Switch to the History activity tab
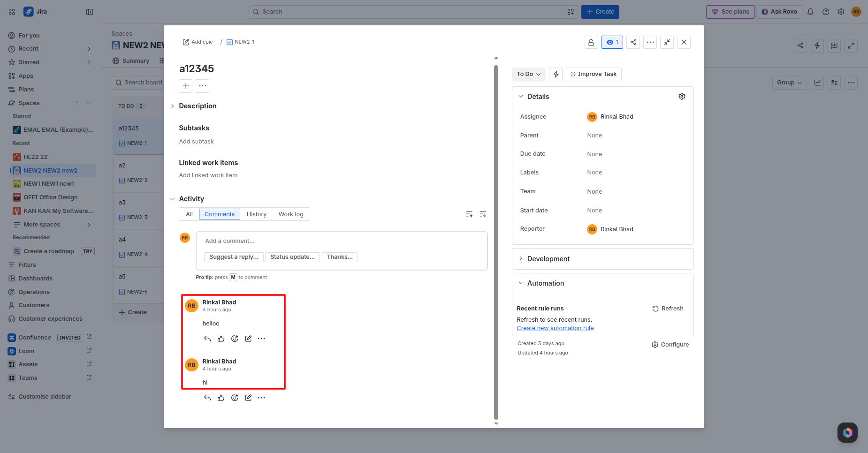This screenshot has height=453, width=868. [257, 214]
